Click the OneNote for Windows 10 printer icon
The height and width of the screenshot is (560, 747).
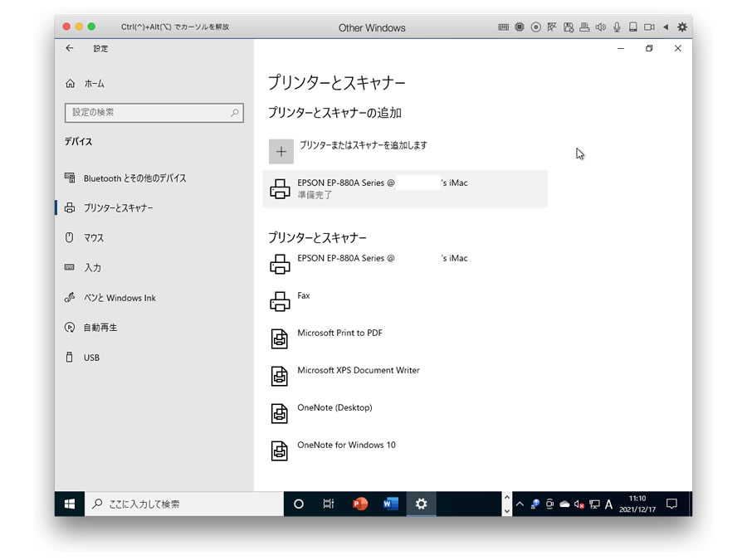coord(280,451)
